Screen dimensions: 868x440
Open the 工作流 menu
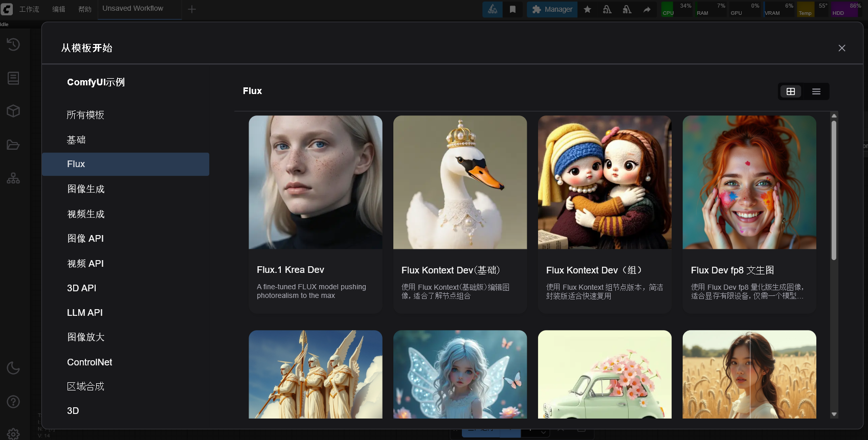pos(29,9)
